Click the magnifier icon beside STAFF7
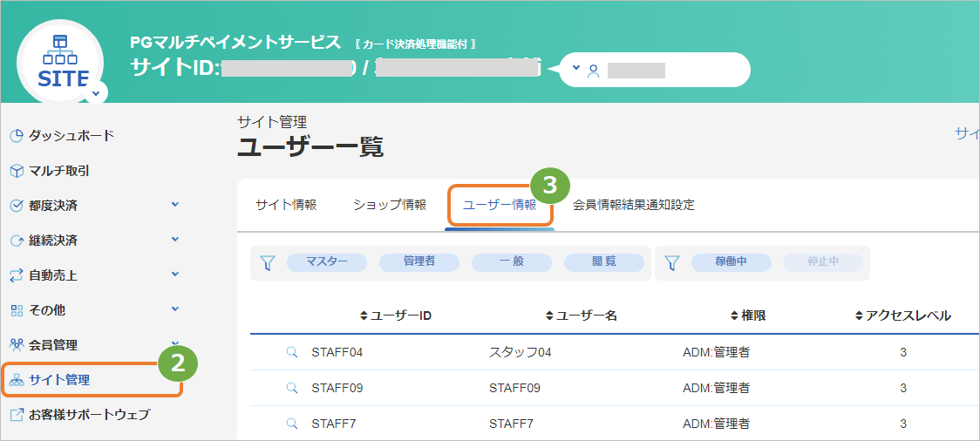 [x=292, y=424]
